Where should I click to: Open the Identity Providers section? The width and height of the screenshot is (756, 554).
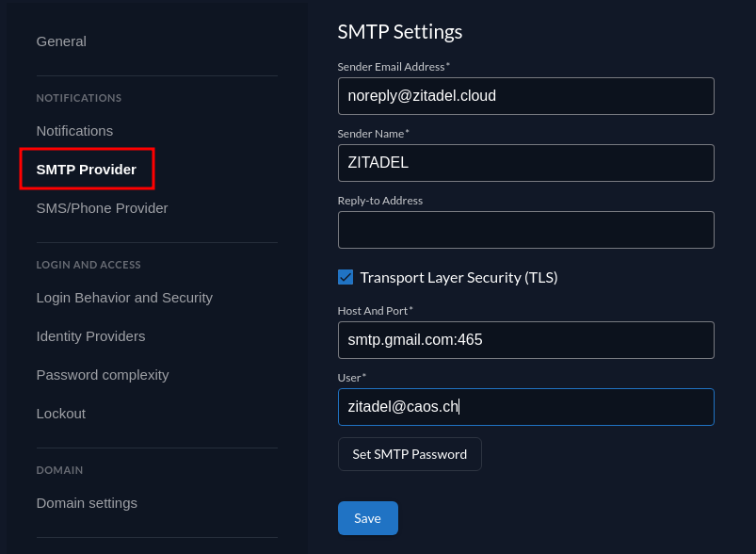pos(90,336)
